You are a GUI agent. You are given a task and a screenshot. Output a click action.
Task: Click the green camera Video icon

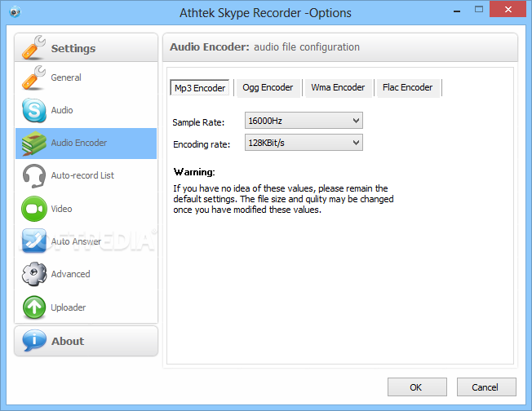[34, 209]
